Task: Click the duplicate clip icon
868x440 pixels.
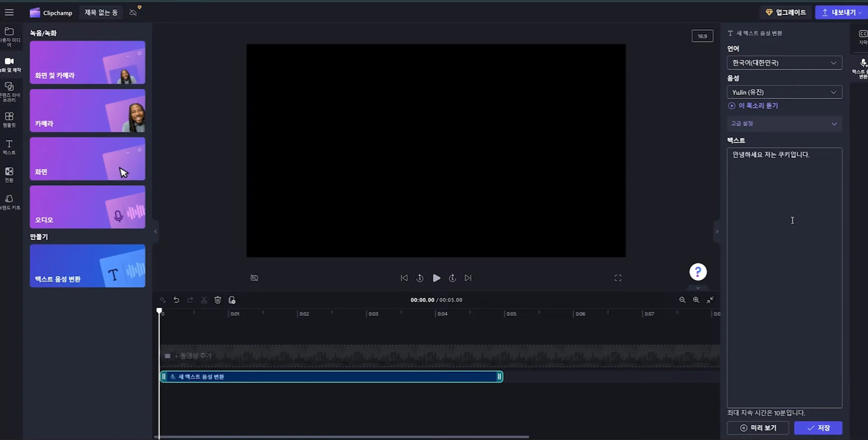Action: click(x=232, y=300)
